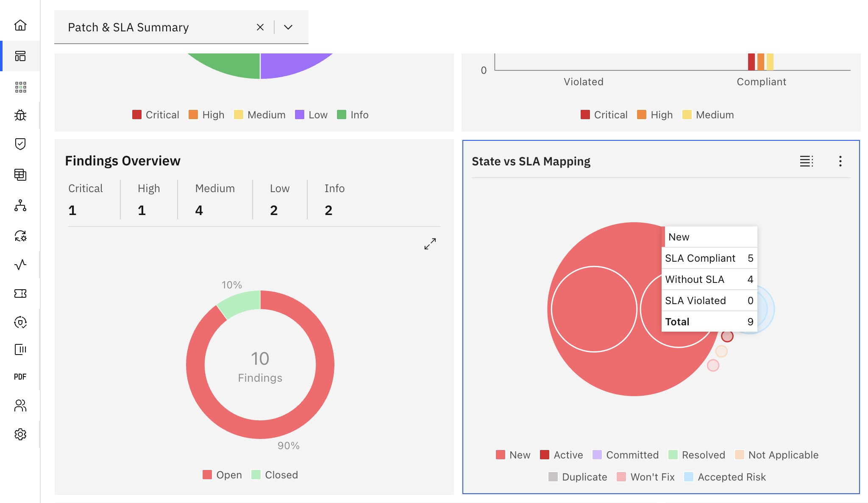Toggle the Closed legend in Findings Overview
The image size is (868, 503).
point(275,475)
